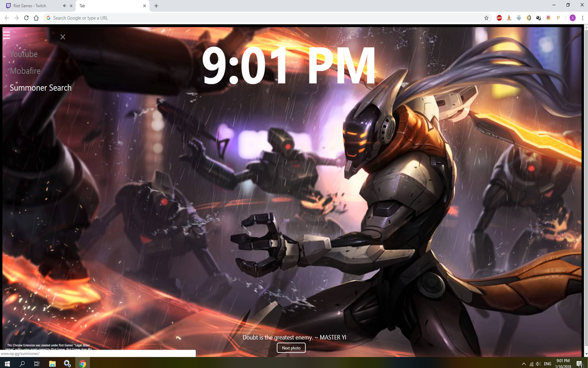This screenshot has height=368, width=588.
Task: Open the Youtube link
Action: click(x=24, y=54)
